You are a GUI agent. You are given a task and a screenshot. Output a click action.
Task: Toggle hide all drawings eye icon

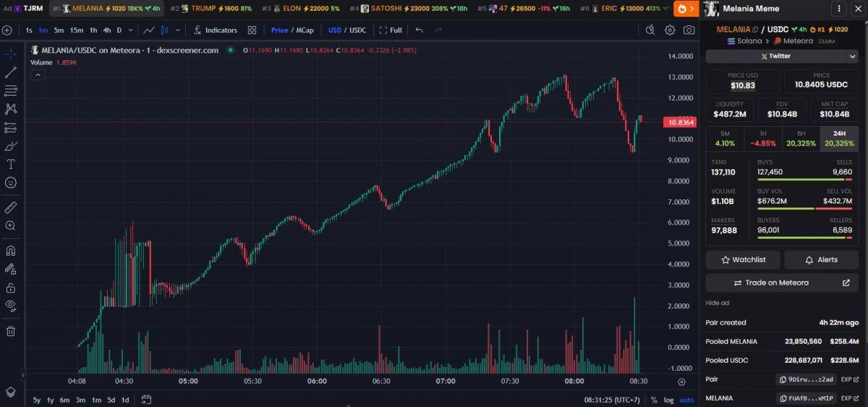point(11,306)
